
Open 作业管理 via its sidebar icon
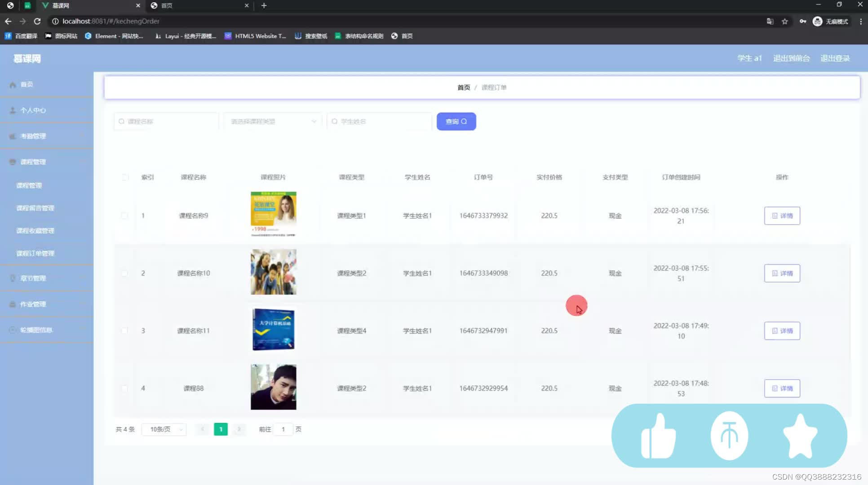[13, 304]
